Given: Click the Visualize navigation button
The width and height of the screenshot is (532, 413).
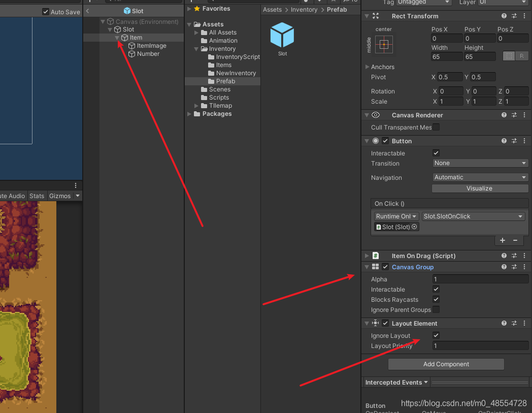Looking at the screenshot, I should pos(480,188).
